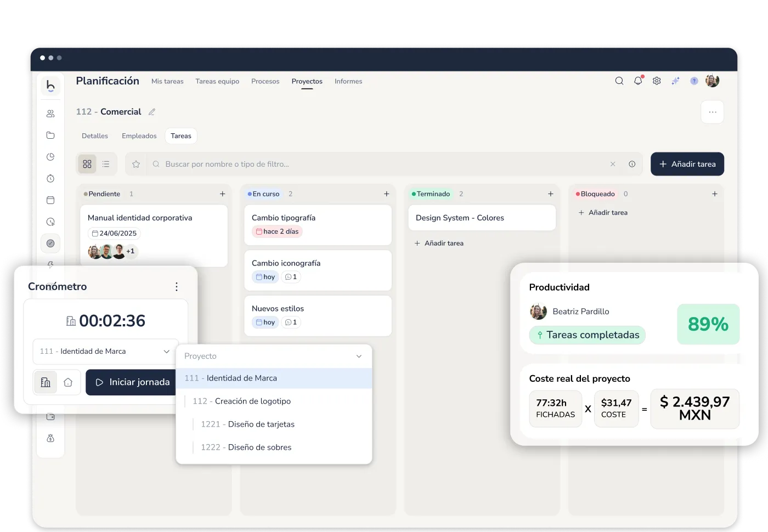Click the Tareas completadas badge

(588, 335)
